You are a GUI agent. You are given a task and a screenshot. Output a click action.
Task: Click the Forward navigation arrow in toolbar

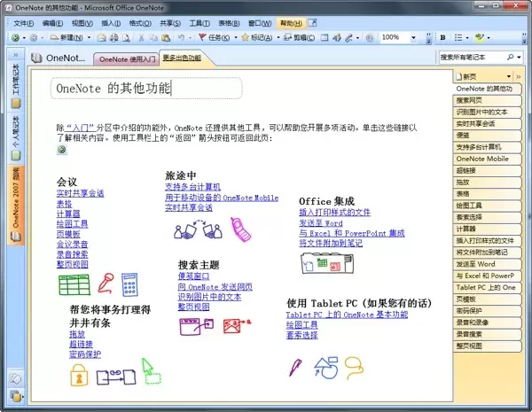34,37
